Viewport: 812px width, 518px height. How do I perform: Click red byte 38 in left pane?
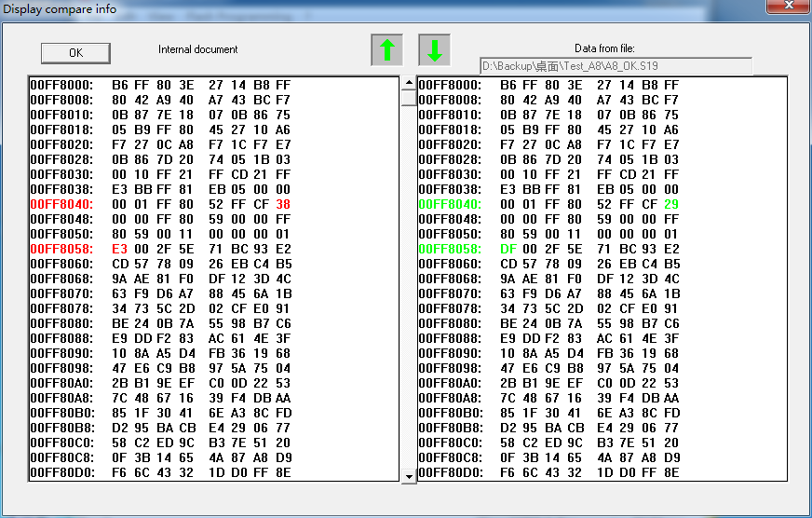(x=283, y=204)
